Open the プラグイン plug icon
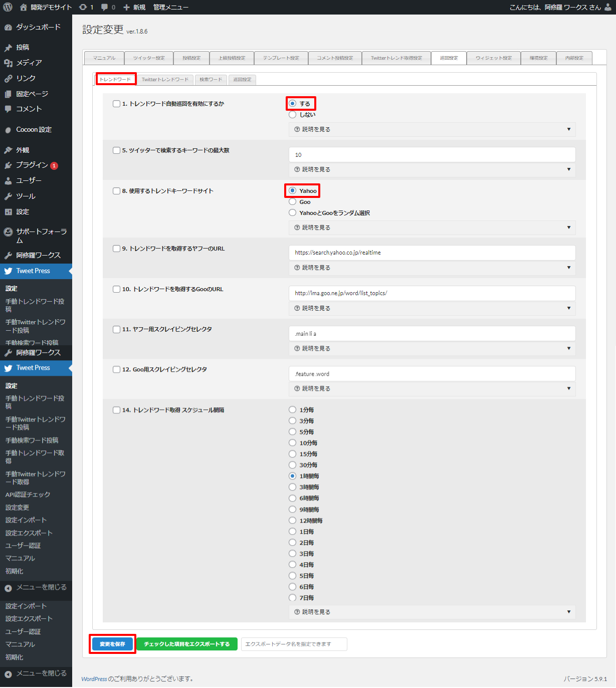The height and width of the screenshot is (688, 616). point(8,165)
